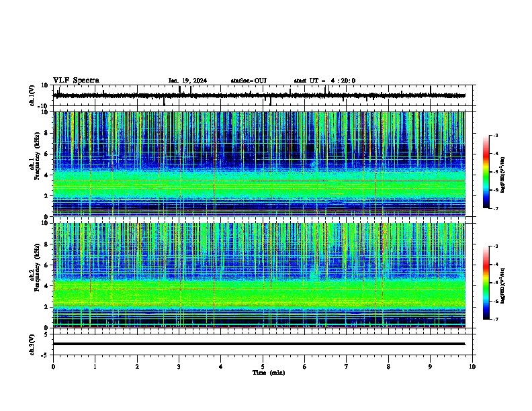This screenshot has width=532, height=411.
Task: Click the ch.2 "Frequency (kHz)" axis label
Action: click(x=37, y=267)
